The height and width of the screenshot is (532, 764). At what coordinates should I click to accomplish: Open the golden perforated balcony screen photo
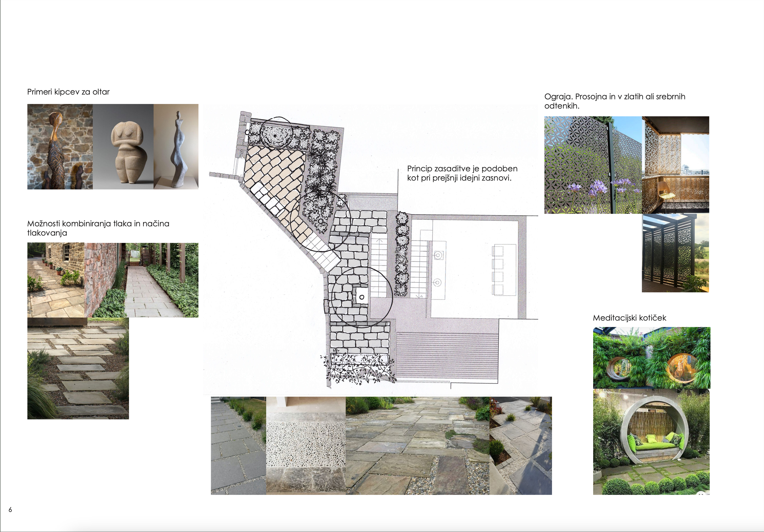[x=675, y=164]
